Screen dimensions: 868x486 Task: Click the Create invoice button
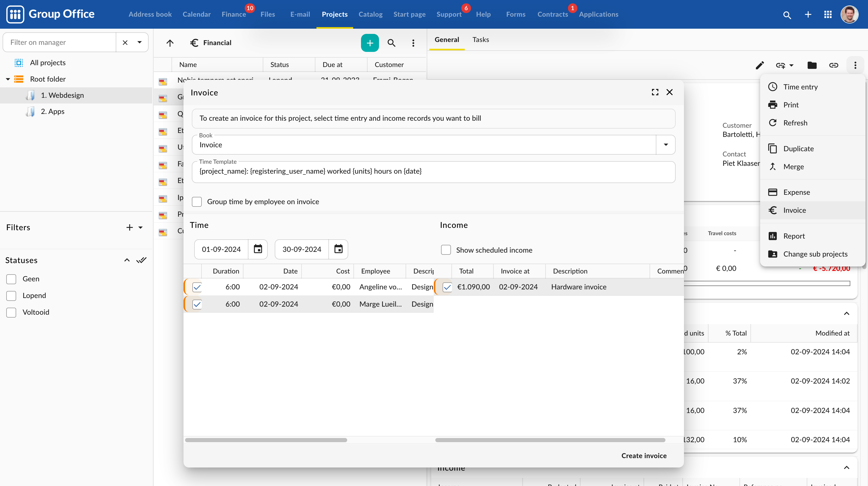pos(644,455)
